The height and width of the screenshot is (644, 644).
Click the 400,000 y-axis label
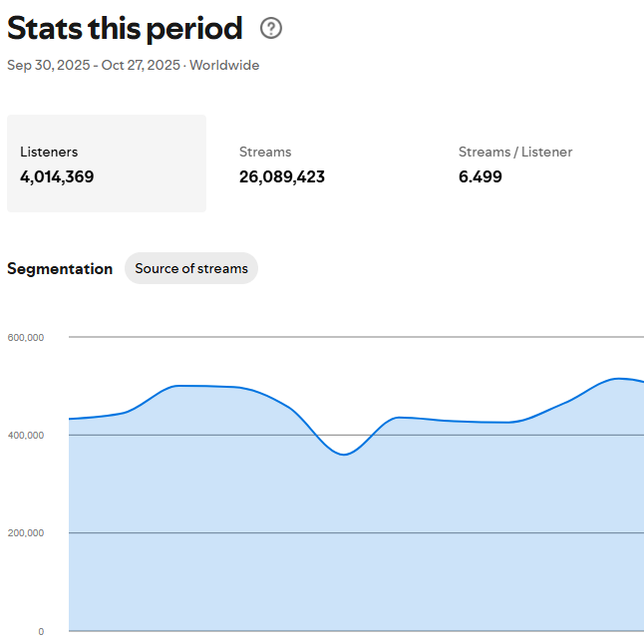click(26, 436)
